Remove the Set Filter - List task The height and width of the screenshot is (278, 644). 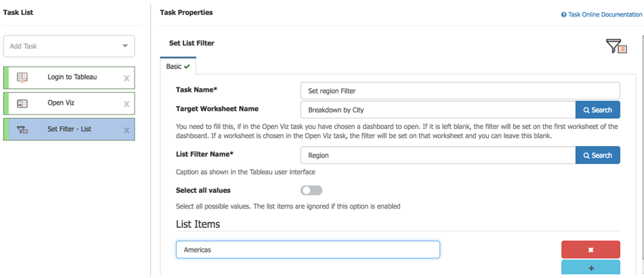point(127,130)
